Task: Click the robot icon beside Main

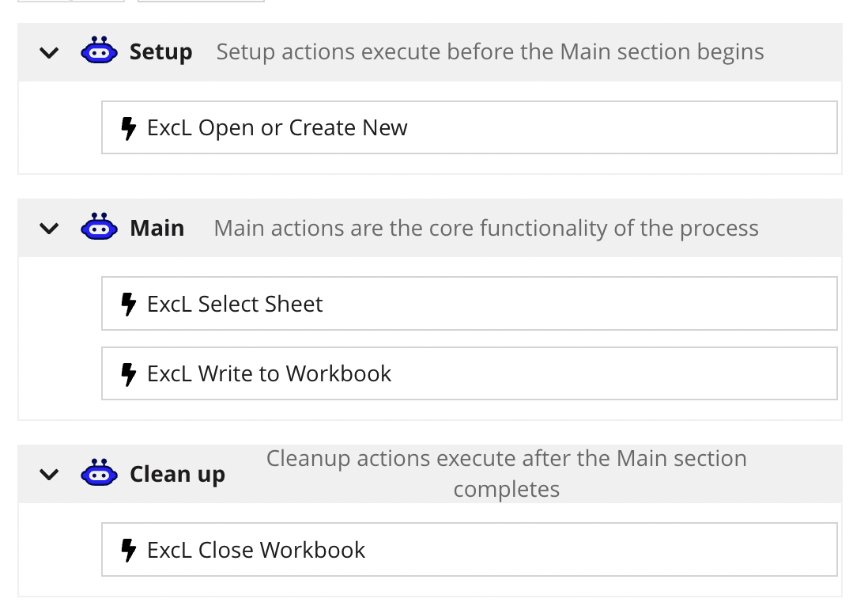Action: [99, 228]
